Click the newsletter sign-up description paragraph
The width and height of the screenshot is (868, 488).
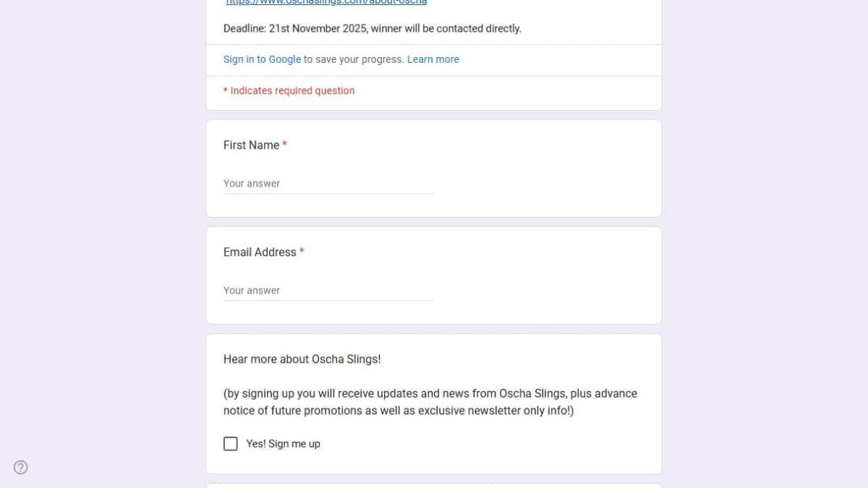430,402
